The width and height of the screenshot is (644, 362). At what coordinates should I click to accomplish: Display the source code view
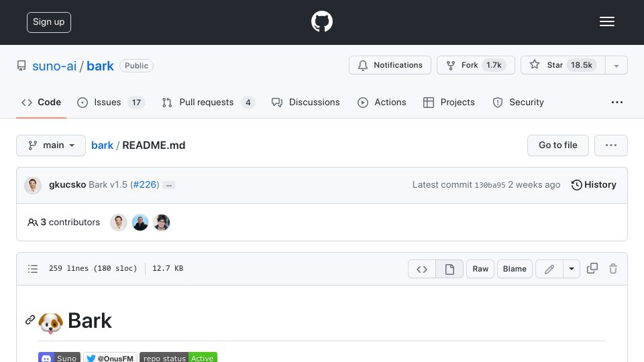(422, 269)
